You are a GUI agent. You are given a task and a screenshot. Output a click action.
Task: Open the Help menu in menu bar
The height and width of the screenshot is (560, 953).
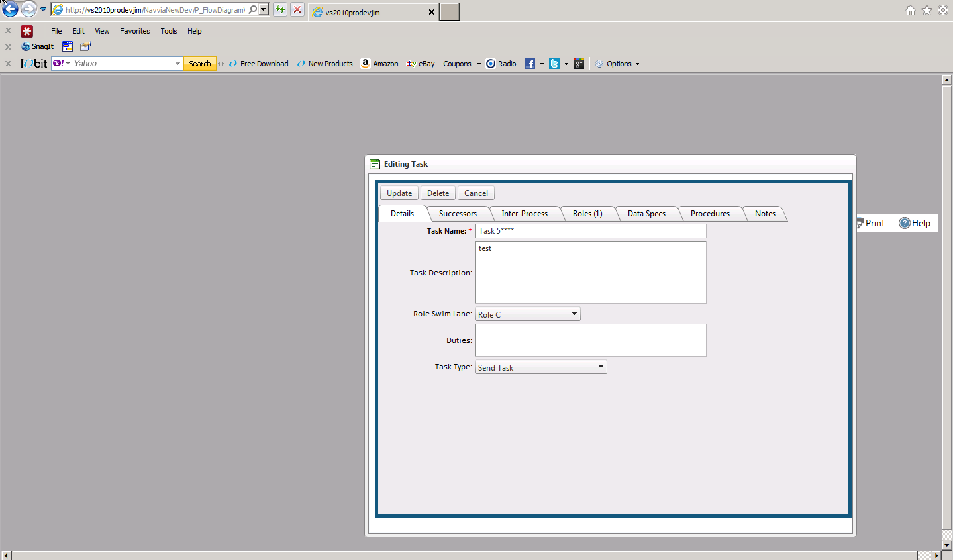point(195,31)
